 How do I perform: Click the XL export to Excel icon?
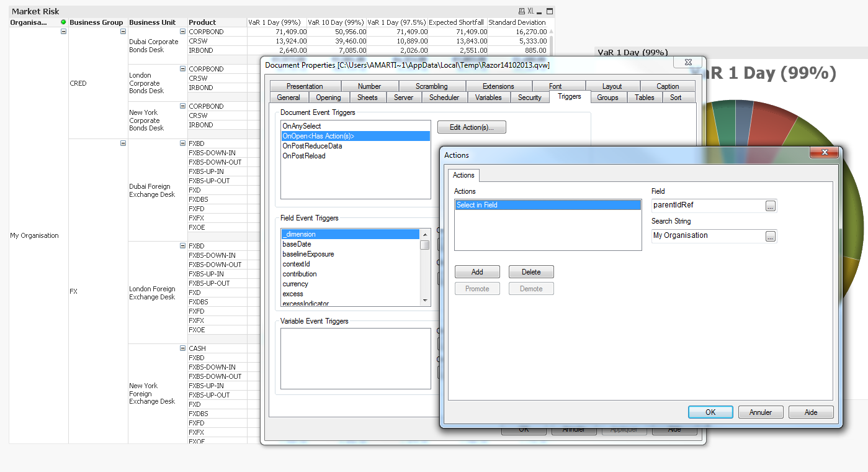531,11
